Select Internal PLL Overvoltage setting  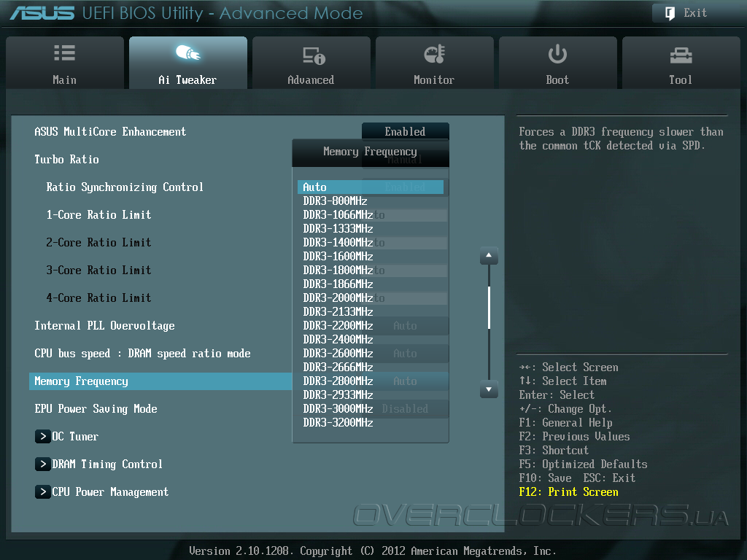pyautogui.click(x=105, y=326)
